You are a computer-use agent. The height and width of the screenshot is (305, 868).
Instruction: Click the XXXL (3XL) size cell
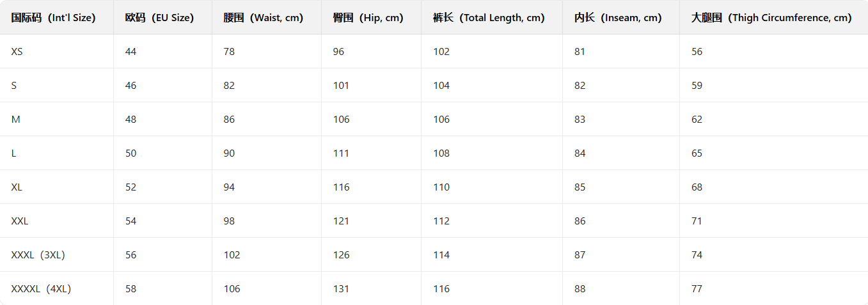[x=38, y=255]
